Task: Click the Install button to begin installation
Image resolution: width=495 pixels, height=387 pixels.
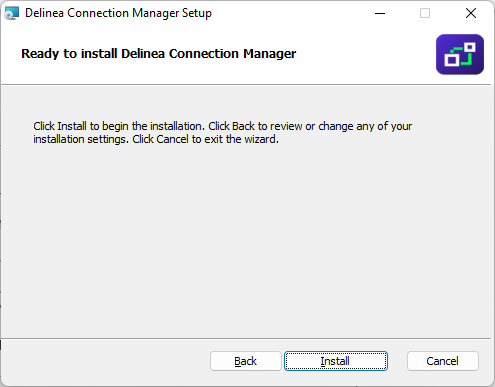Action: pyautogui.click(x=336, y=361)
